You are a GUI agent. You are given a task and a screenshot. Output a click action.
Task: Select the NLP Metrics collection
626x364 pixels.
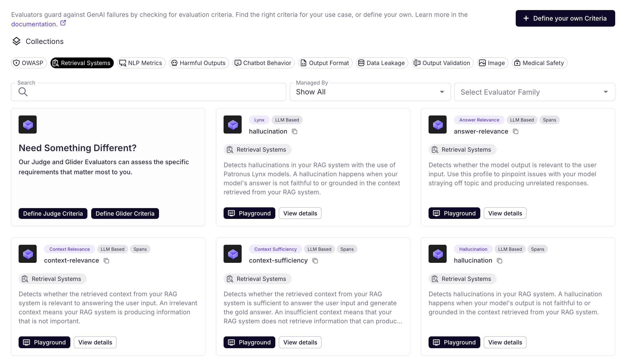[141, 63]
